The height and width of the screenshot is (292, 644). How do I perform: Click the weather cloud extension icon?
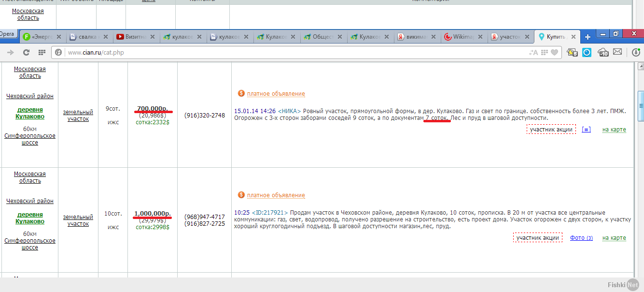pos(603,53)
